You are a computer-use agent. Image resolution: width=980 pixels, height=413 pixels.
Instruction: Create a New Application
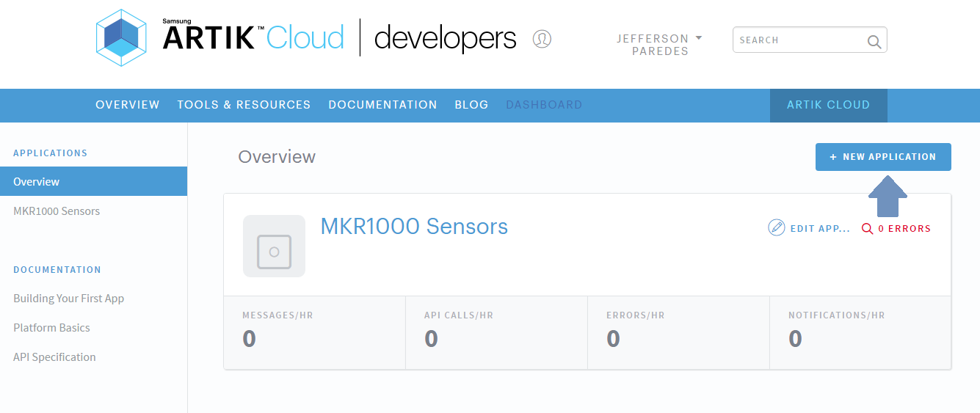click(883, 157)
